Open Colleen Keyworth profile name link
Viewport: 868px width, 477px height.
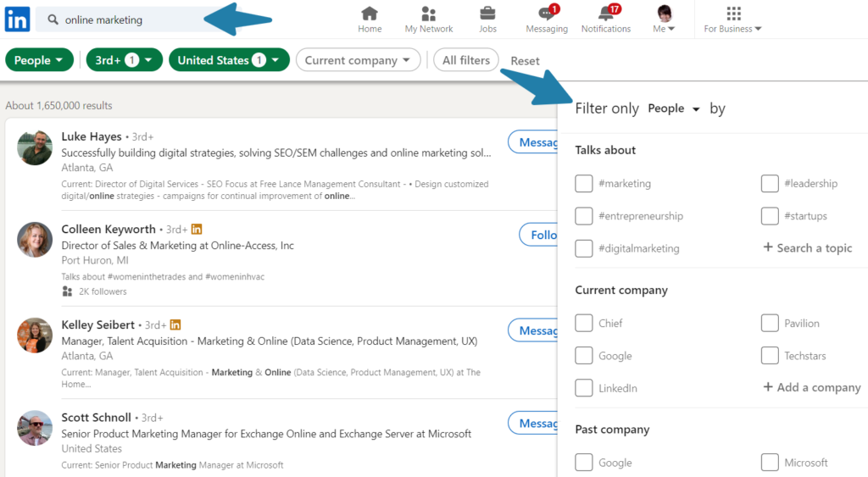pyautogui.click(x=108, y=229)
